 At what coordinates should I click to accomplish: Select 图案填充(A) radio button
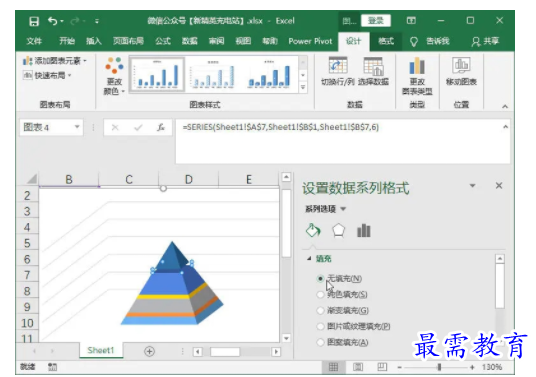(x=320, y=342)
